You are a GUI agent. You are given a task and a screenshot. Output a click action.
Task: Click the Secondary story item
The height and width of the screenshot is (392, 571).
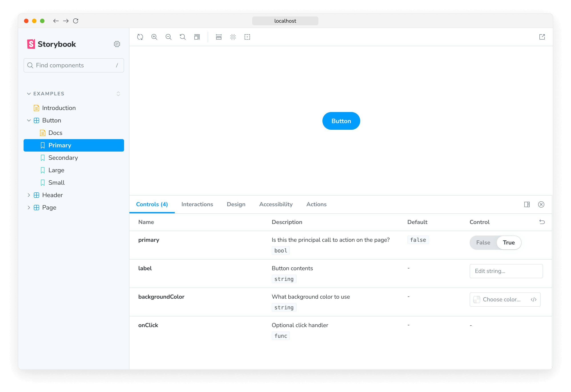(x=63, y=157)
